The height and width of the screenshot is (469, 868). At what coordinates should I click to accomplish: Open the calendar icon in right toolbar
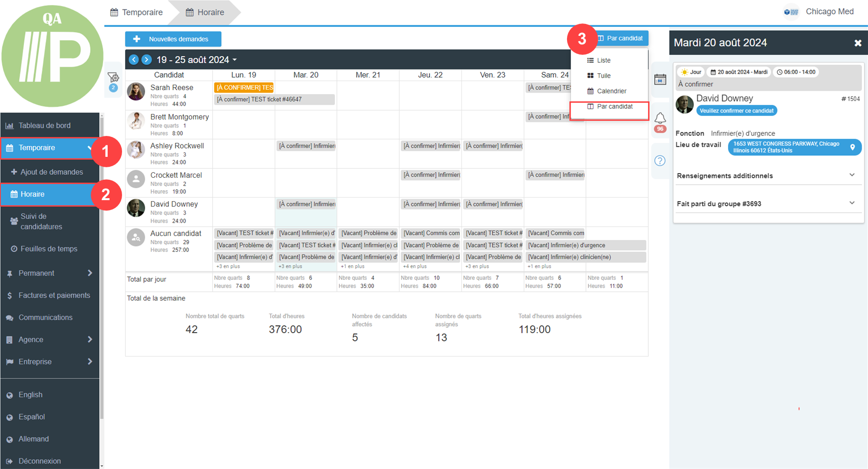660,80
